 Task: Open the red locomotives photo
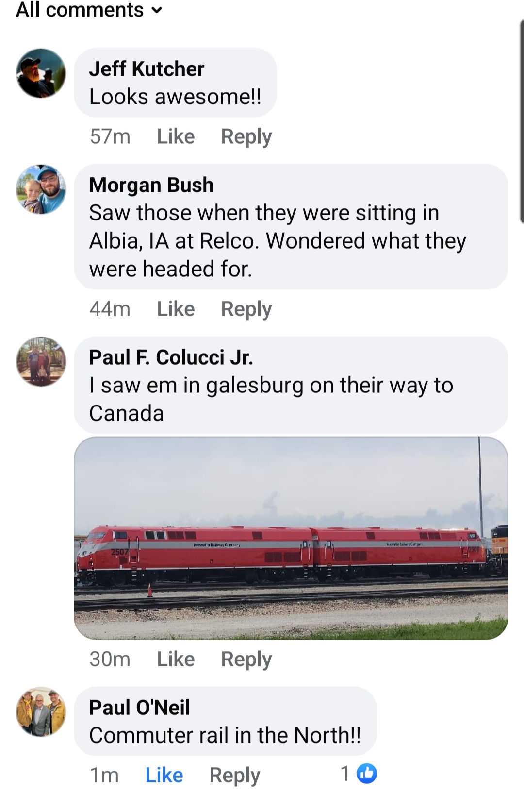[291, 538]
